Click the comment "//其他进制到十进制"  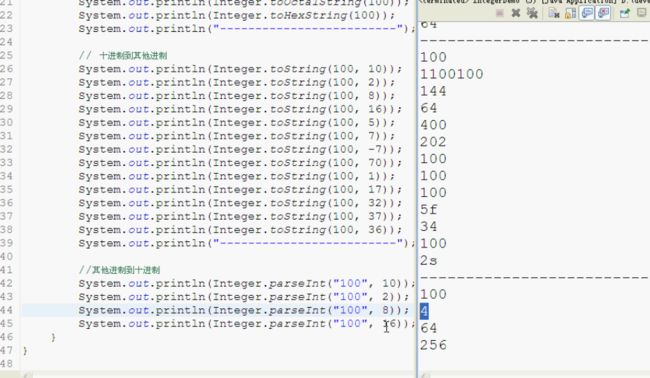[x=119, y=270]
